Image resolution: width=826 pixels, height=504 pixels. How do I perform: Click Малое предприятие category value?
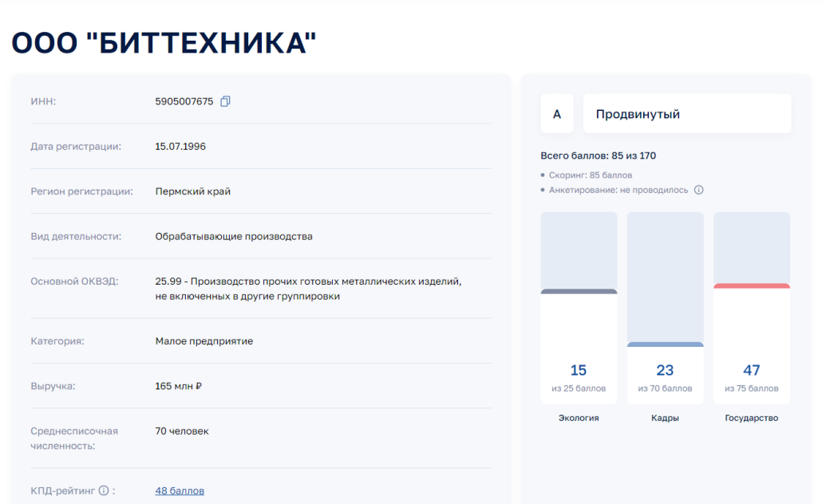tap(204, 341)
